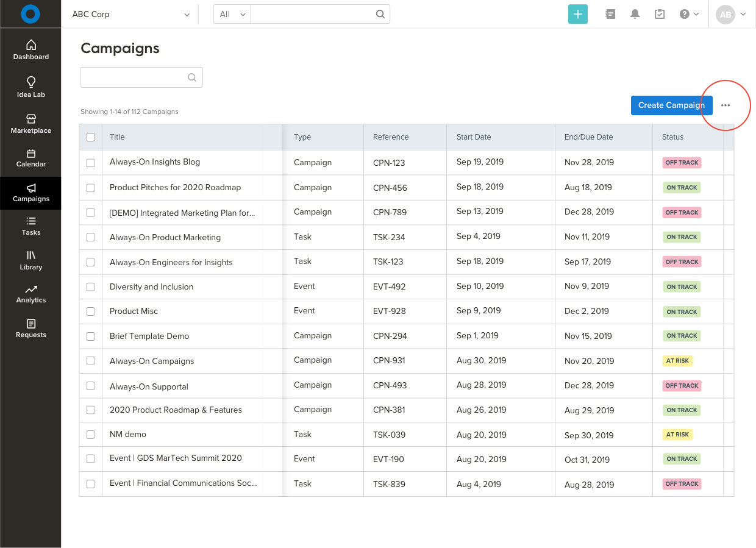Check the box for Always-On Insights Blog
The width and height of the screenshot is (756, 548).
point(91,163)
